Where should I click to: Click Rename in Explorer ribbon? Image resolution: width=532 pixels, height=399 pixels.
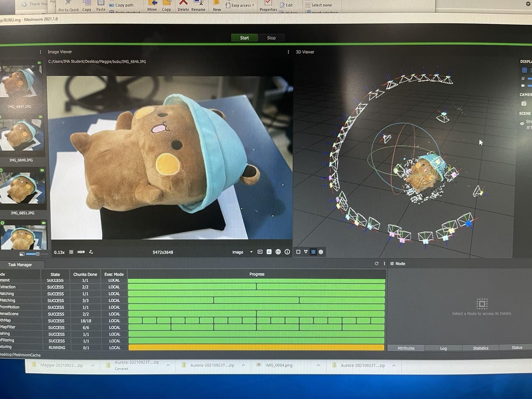coord(198,6)
